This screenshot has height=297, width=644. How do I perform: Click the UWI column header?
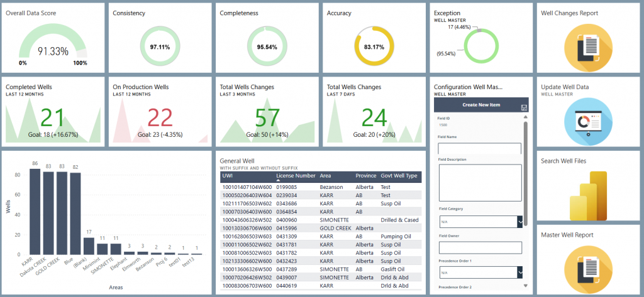[x=228, y=176]
